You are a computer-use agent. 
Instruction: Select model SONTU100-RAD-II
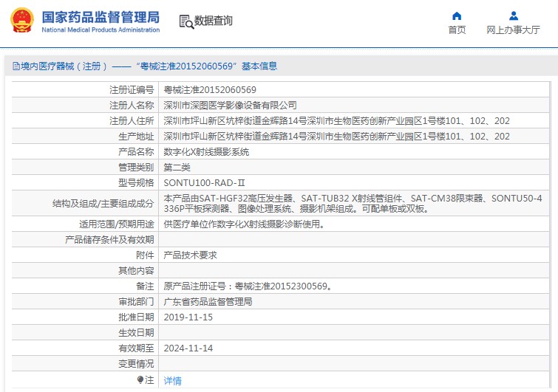204,183
